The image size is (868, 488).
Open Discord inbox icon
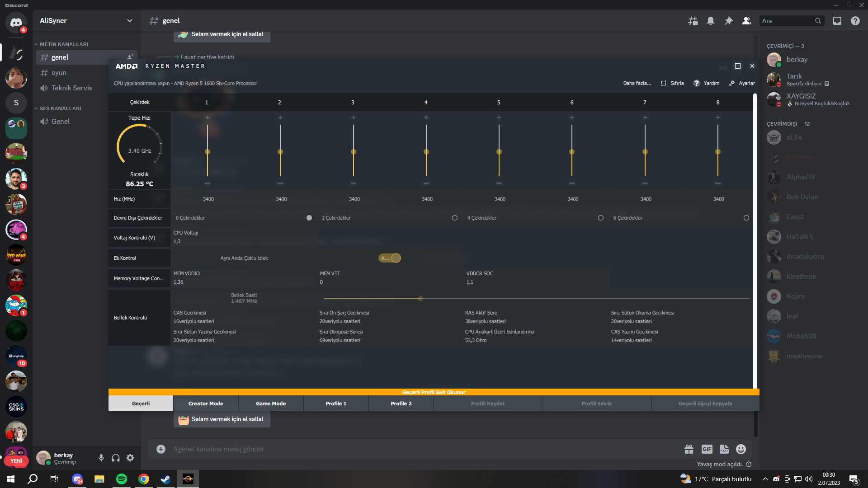[837, 21]
